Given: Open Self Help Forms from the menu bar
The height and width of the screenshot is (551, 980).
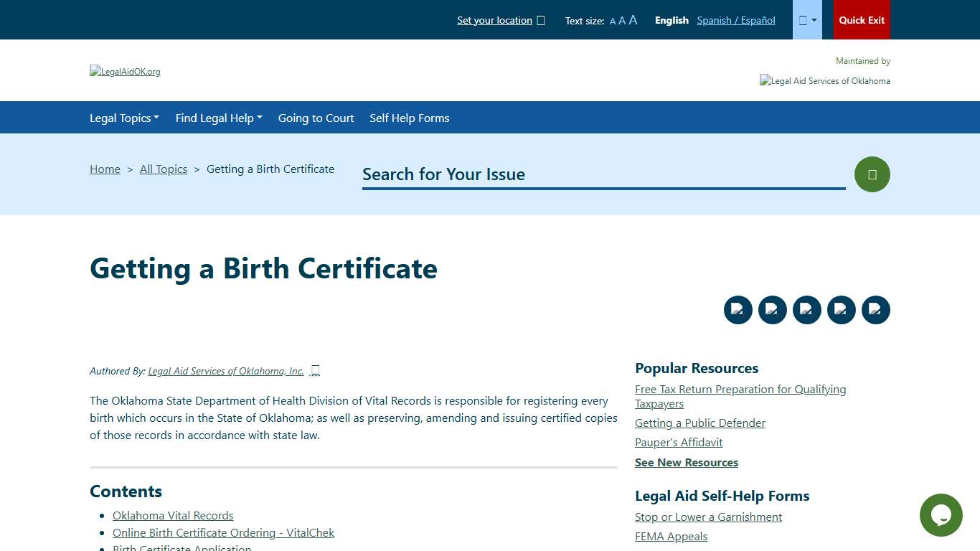Looking at the screenshot, I should 409,118.
